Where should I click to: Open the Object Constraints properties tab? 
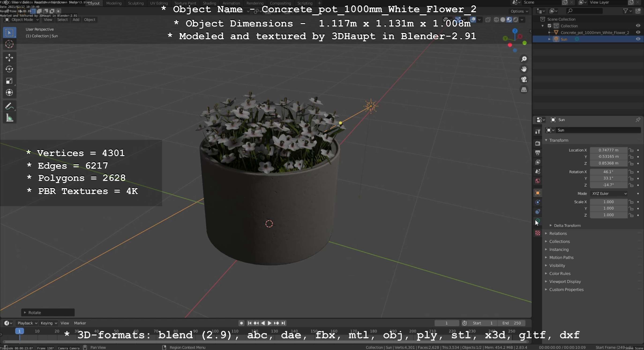click(x=538, y=212)
